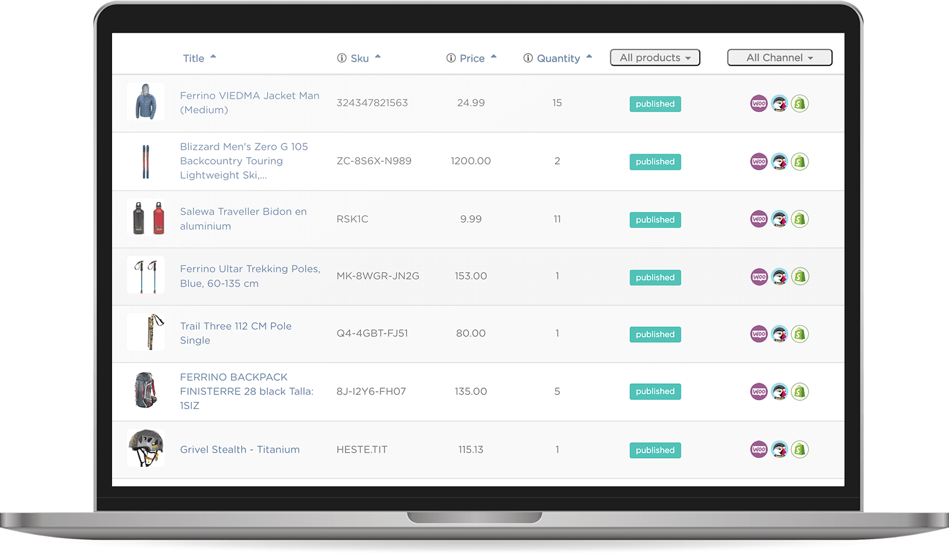The image size is (949, 560).
Task: Select the PrestaShop icon on the Blizzard ski row
Action: coord(779,161)
